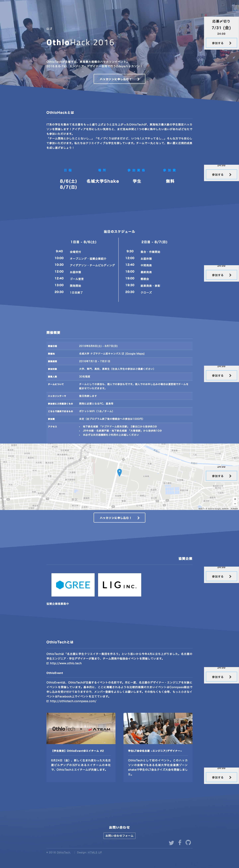Click the OthloEvent subheading

(x=55, y=673)
